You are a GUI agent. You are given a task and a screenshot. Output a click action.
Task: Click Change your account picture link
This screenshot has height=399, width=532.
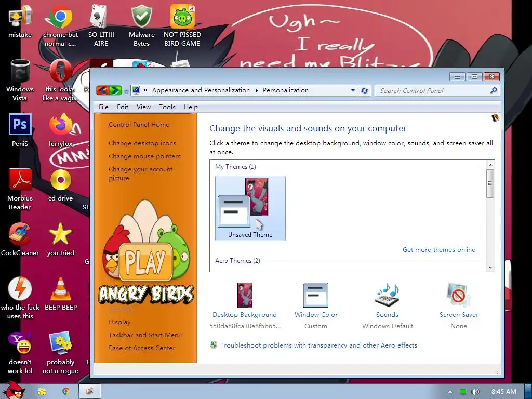coord(140,174)
